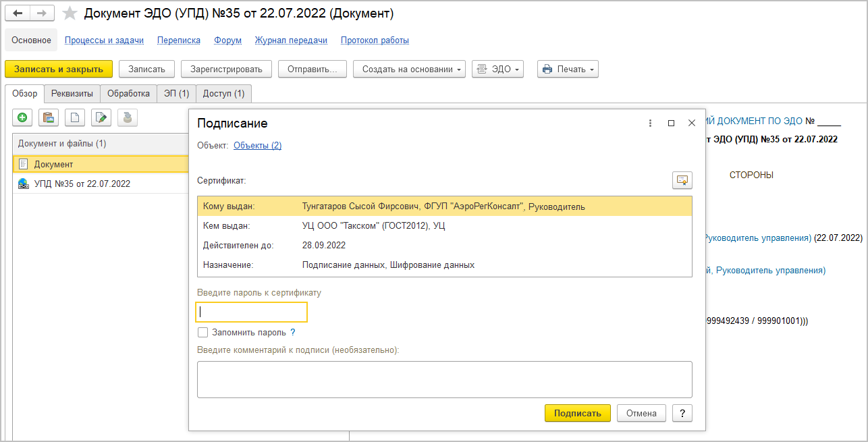Open certificate view icon in signing dialog
This screenshot has height=442, width=868.
click(x=682, y=180)
